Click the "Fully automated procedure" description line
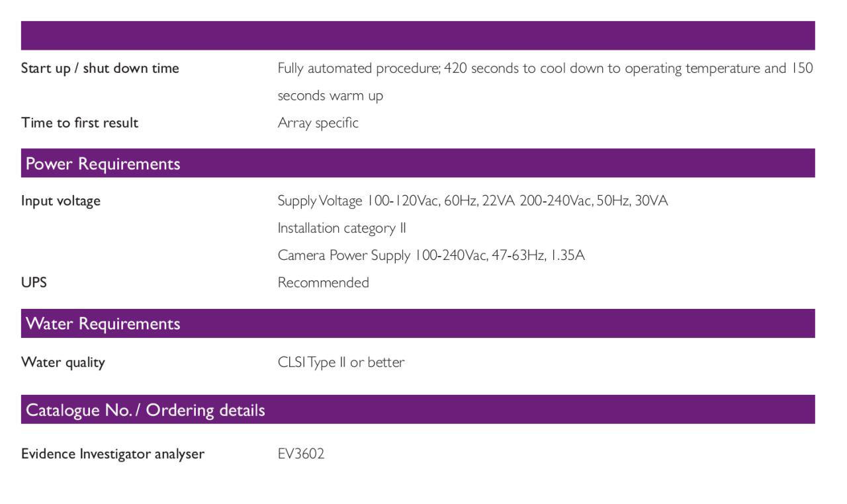Image resolution: width=847 pixels, height=504 pixels. tap(545, 68)
